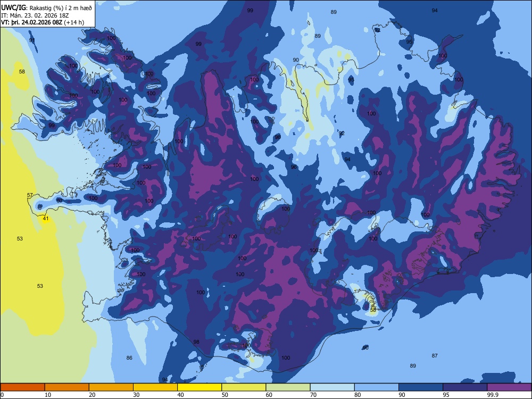Viewport: 532px width, 399px height.
Task: Click the dark navy 95–99.9 legend swatch
Action: tap(465, 387)
